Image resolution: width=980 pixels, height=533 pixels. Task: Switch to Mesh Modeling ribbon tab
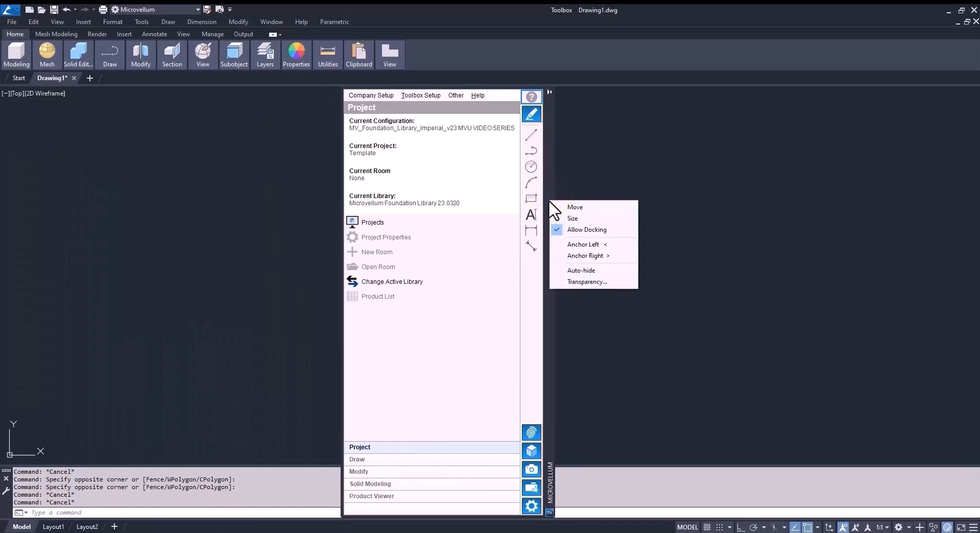[56, 34]
